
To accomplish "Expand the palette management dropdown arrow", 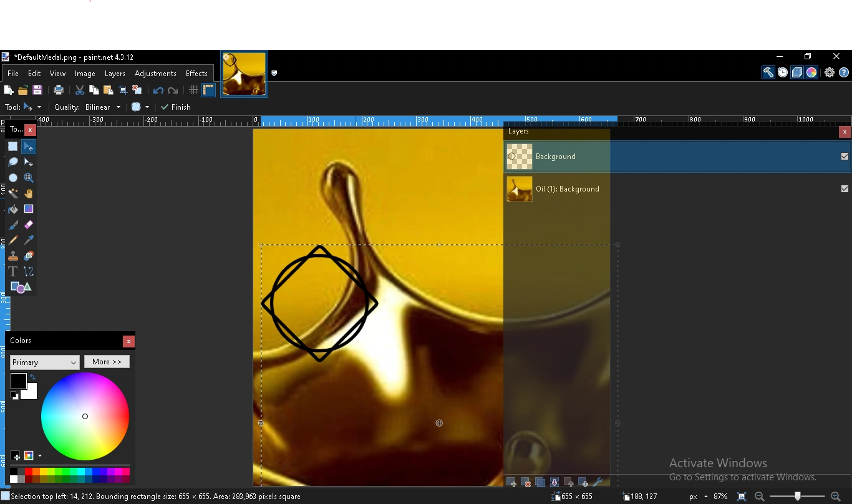I will point(40,456).
